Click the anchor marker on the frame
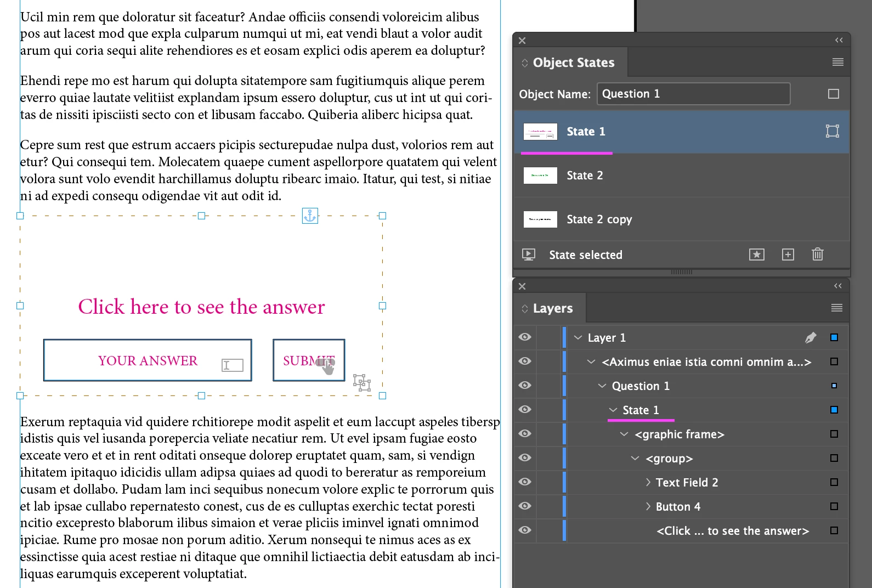The width and height of the screenshot is (872, 588). (310, 216)
